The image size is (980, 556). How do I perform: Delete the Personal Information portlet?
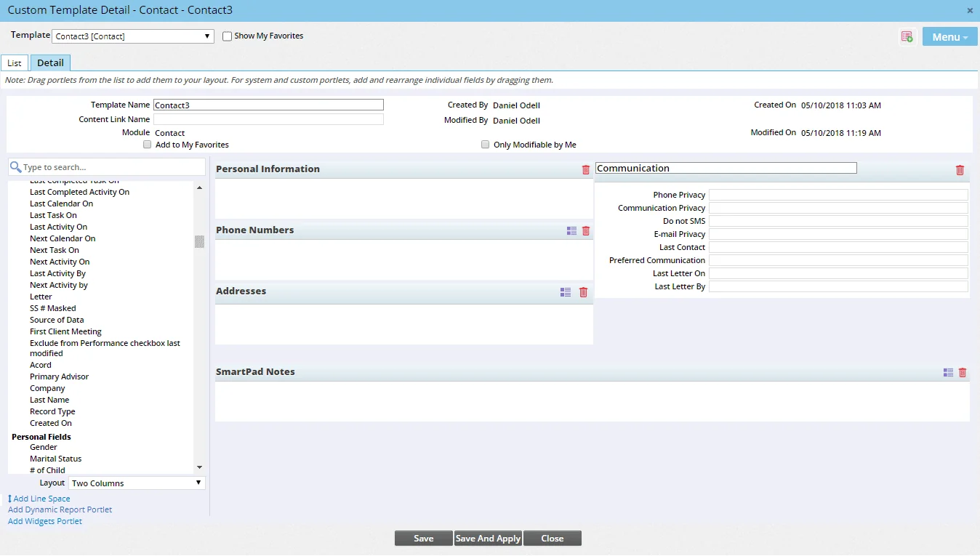[585, 169]
